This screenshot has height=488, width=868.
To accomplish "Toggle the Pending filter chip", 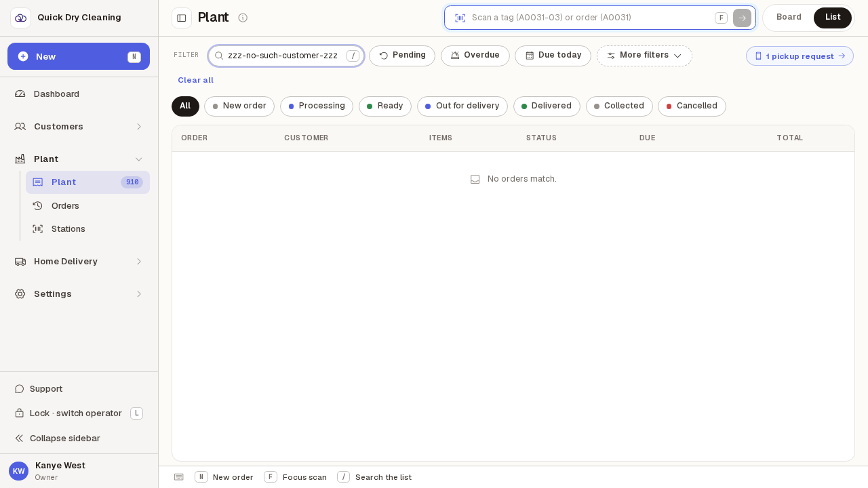I will point(402,56).
